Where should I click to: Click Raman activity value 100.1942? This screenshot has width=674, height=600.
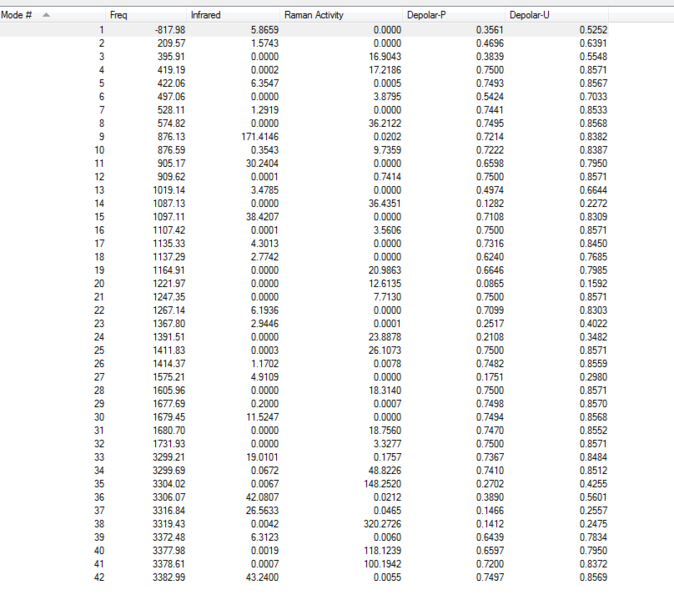point(383,564)
